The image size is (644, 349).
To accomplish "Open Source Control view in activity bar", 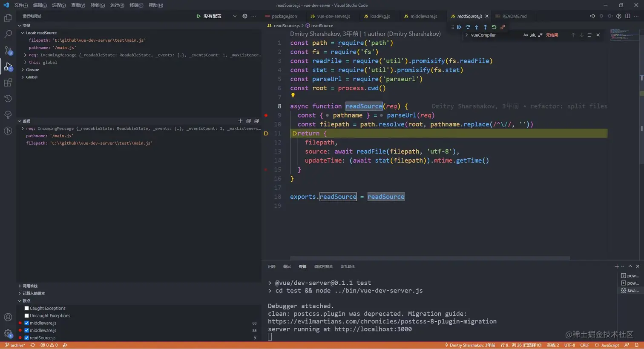I will coord(8,50).
